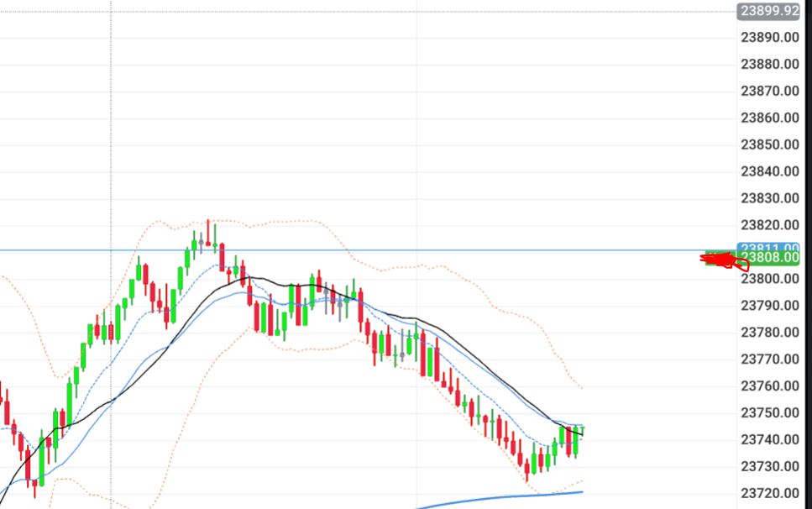Select the thick blue moving average line
Image resolution: width=812 pixels, height=509 pixels.
(x=504, y=496)
